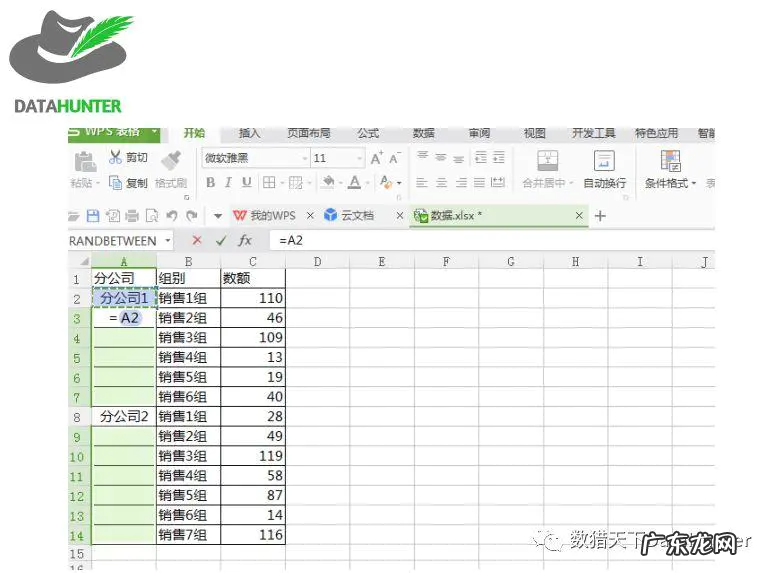Expand the quick access toolbar customize arrow

pyautogui.click(x=217, y=216)
